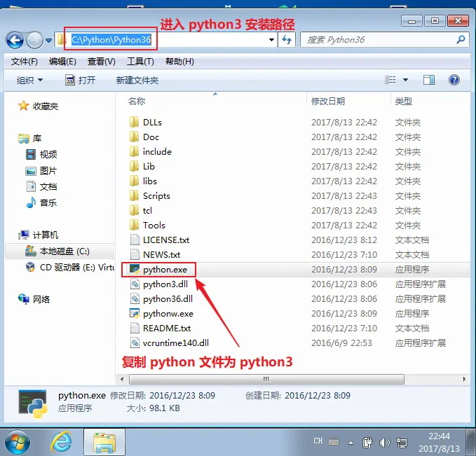Sort by the 修改日期 column header
The height and width of the screenshot is (456, 476).
click(x=328, y=101)
